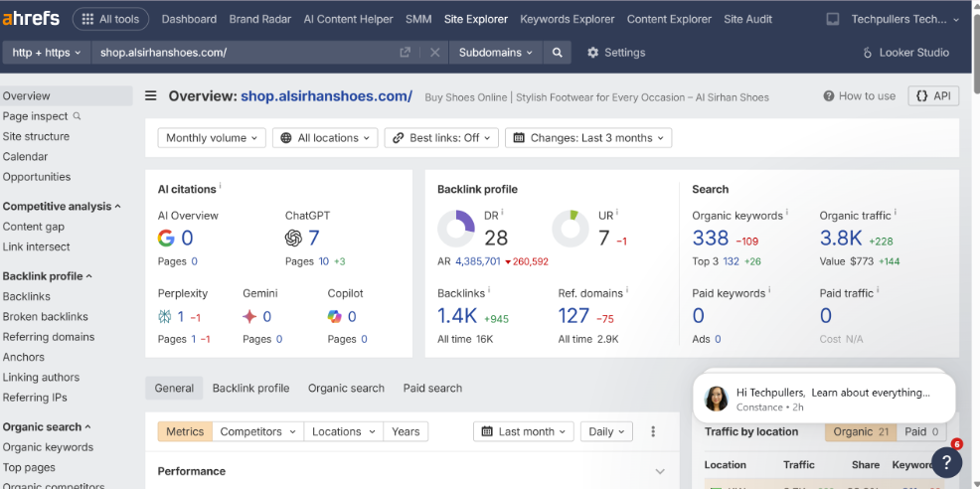This screenshot has width=980, height=489.
Task: Open the Best links: Off dropdown
Action: coord(441,138)
